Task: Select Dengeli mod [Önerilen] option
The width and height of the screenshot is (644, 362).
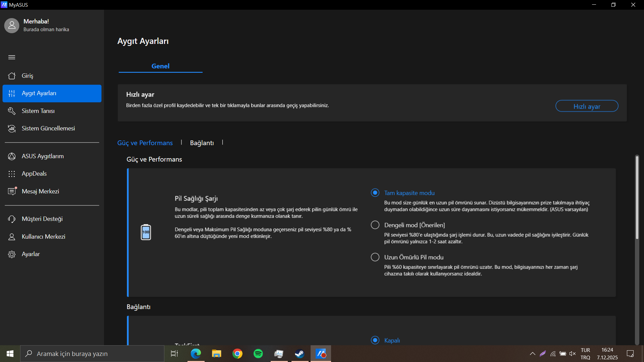Action: coord(375,225)
